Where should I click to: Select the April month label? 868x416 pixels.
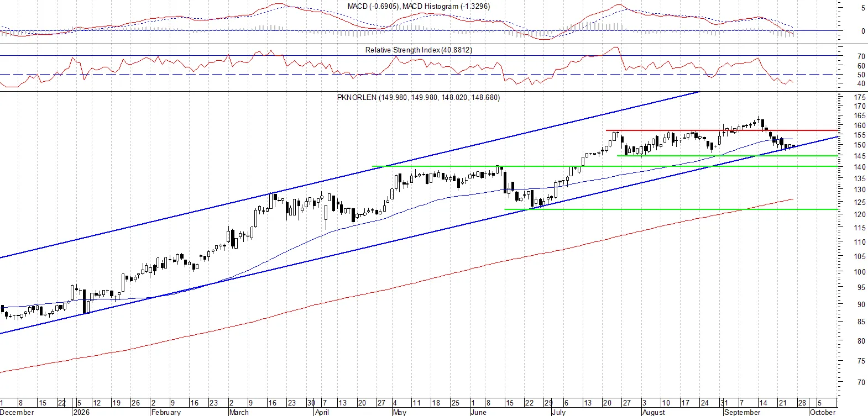pos(322,412)
